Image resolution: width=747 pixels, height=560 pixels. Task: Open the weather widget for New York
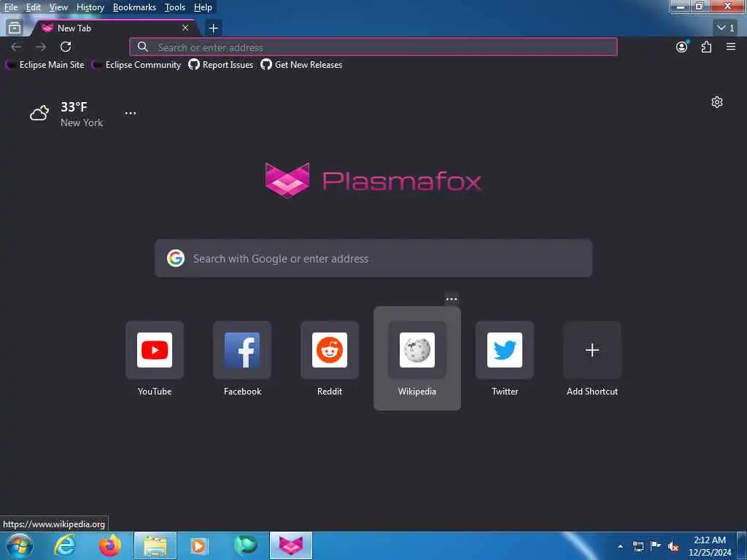(66, 114)
